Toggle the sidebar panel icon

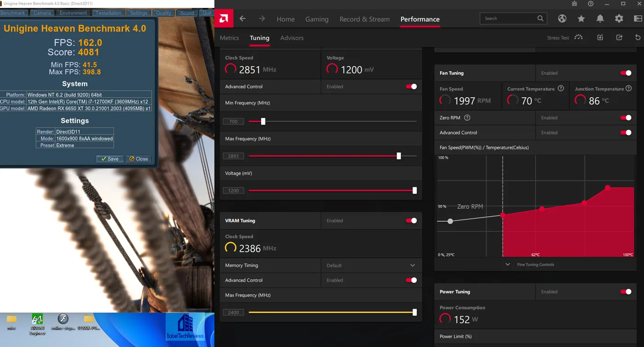point(638,18)
